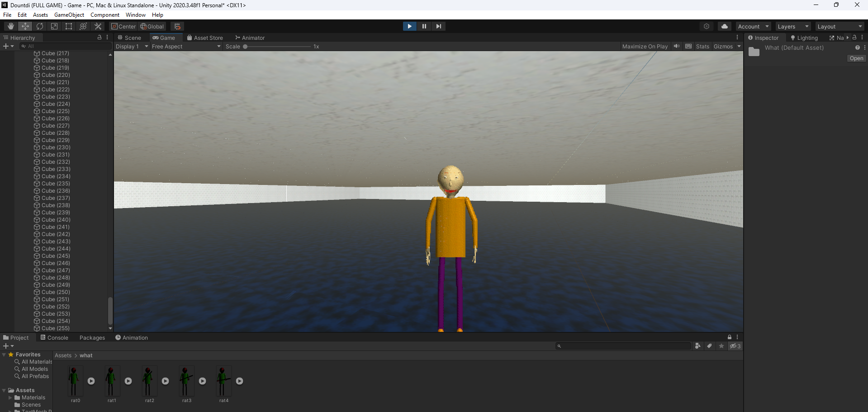Toggle Maximize On Play
The width and height of the screenshot is (868, 412).
click(x=645, y=46)
